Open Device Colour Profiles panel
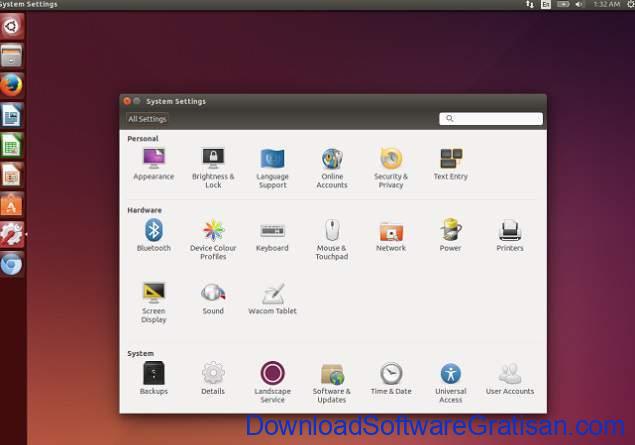635x445 pixels. [x=213, y=239]
